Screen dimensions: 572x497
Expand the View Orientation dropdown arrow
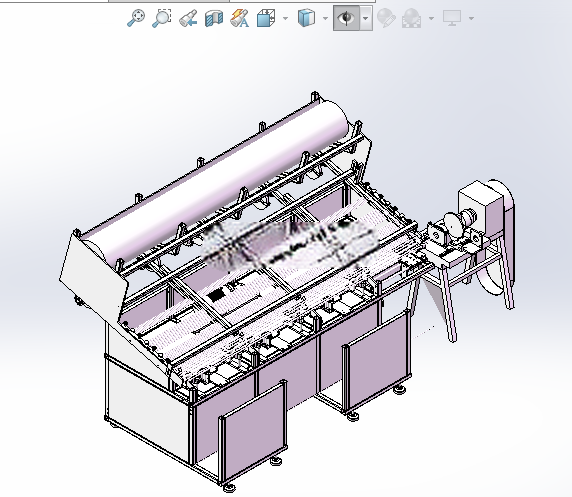click(x=285, y=18)
